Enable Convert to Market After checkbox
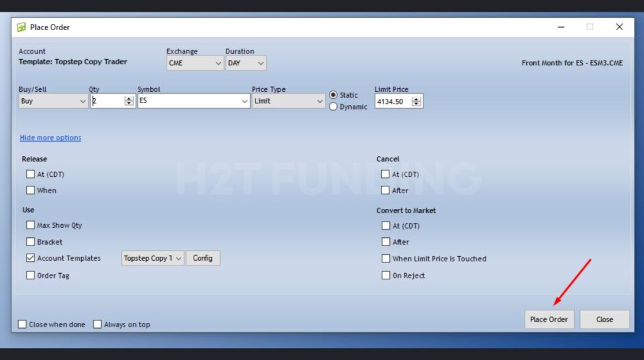Screen dimensions: 644x360 386,242
